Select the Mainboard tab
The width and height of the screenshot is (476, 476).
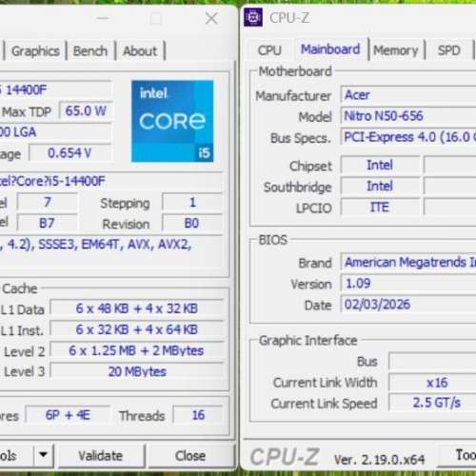(x=330, y=50)
